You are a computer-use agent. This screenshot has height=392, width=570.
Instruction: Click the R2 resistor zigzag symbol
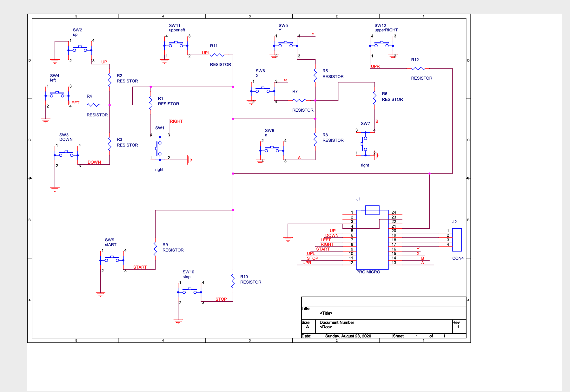[109, 80]
